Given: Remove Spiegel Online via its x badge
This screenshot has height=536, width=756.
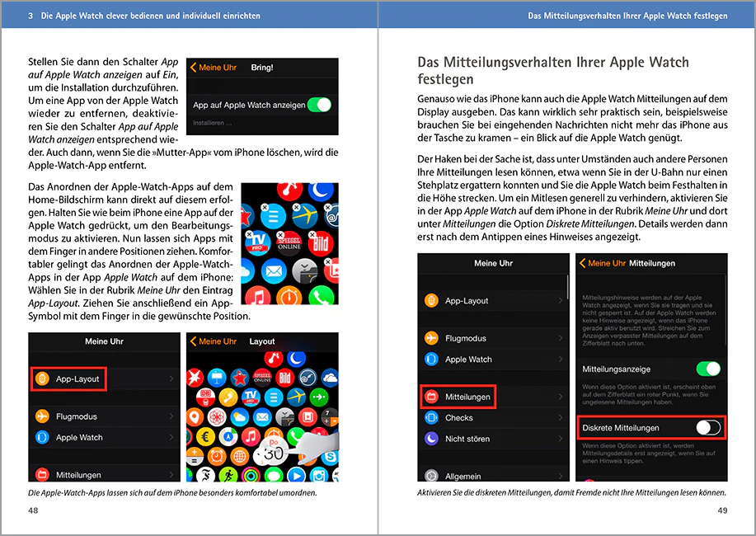Looking at the screenshot, I should pyautogui.click(x=280, y=234).
